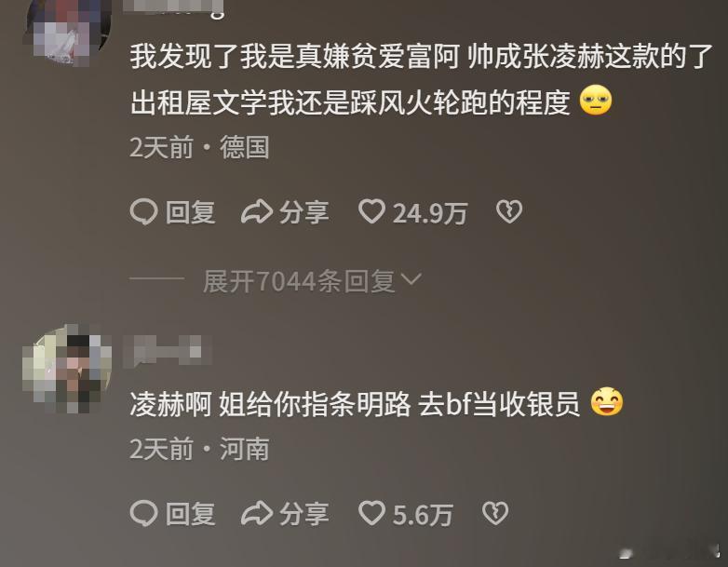Click share arrow icon on first comment

click(x=257, y=211)
